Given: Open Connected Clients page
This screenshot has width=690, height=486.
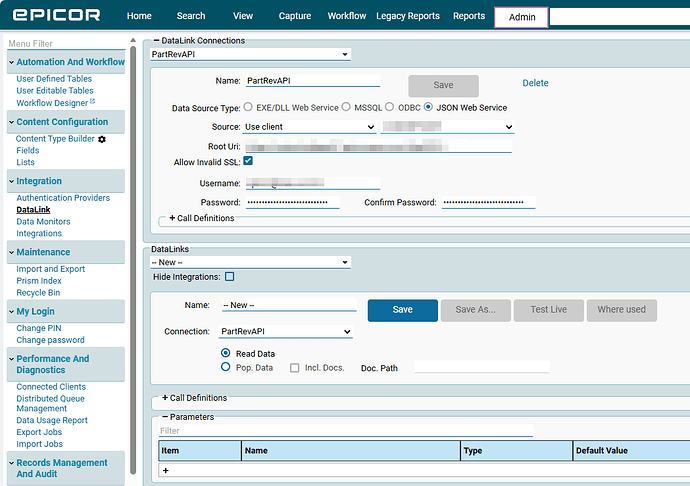Looking at the screenshot, I should click(x=51, y=387).
